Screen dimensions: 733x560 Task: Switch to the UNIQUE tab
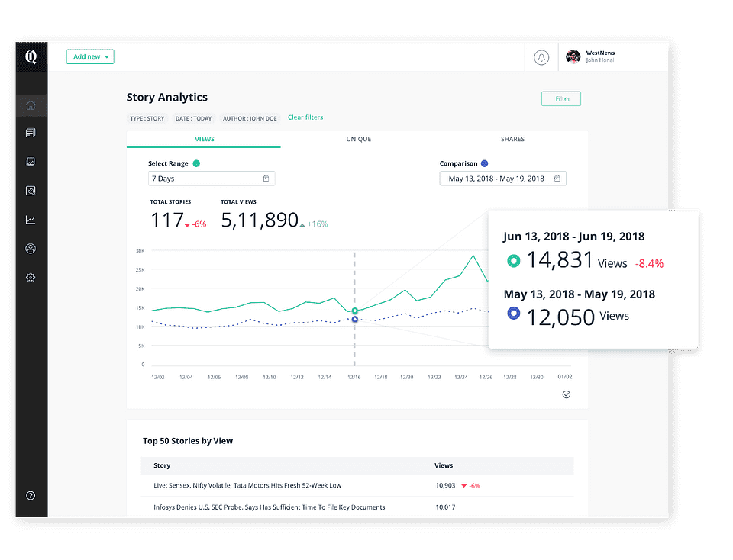(358, 139)
